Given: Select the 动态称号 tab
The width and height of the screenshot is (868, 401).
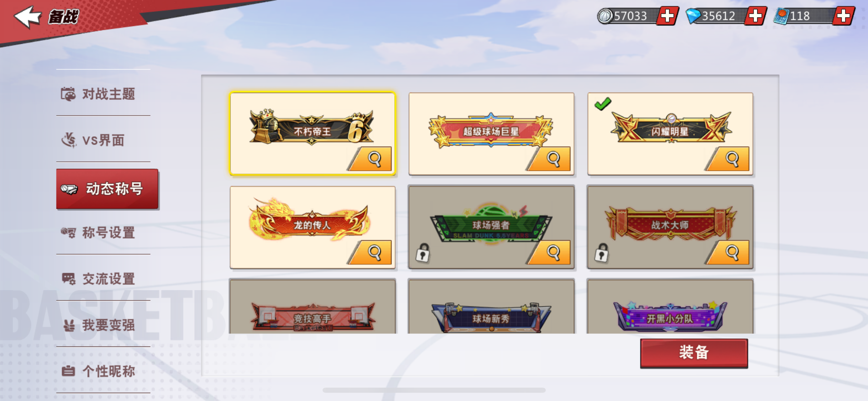Looking at the screenshot, I should coord(107,189).
